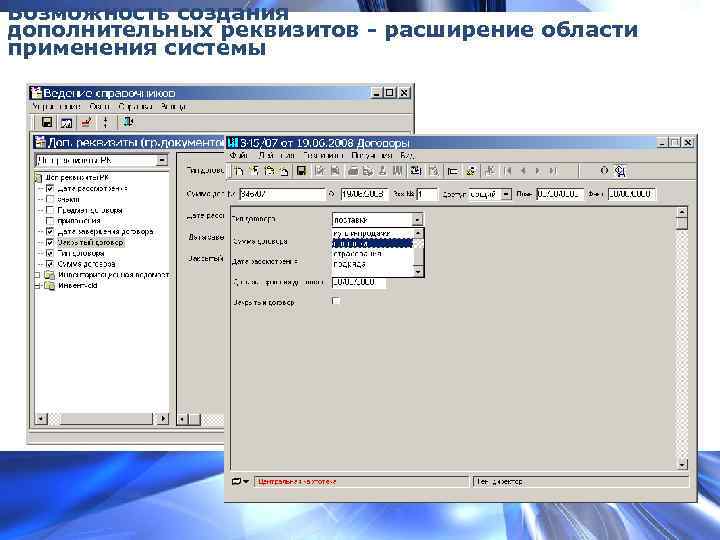Expand the Инвентаризационная ведомость folder node
Screen dimensions: 720x540
click(38, 275)
